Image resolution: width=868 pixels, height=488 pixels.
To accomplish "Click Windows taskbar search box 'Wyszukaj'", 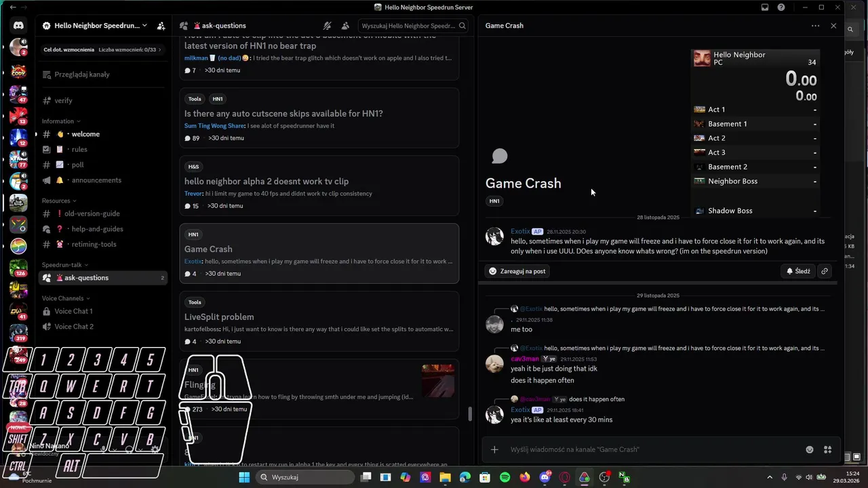I will (305, 477).
